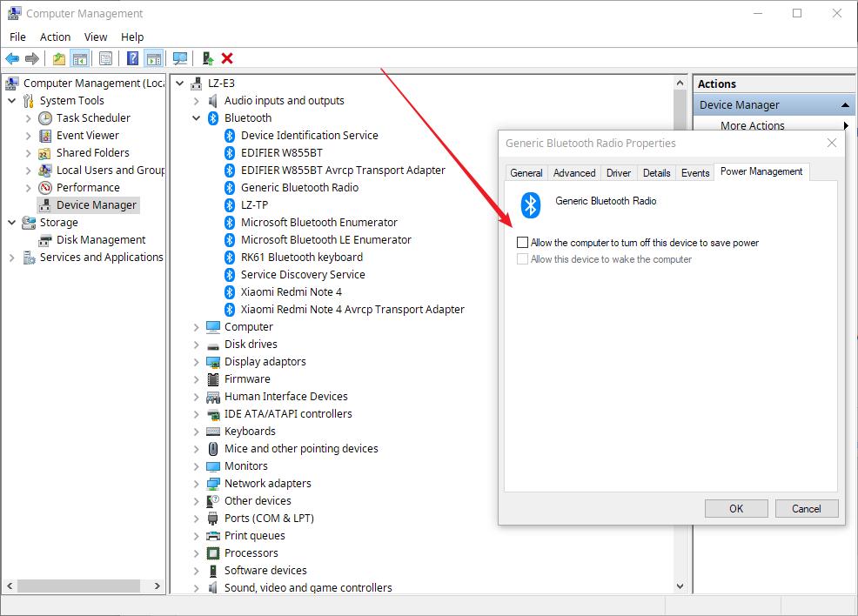This screenshot has height=616, width=858.
Task: Click the Print queues printer icon
Action: coord(213,536)
